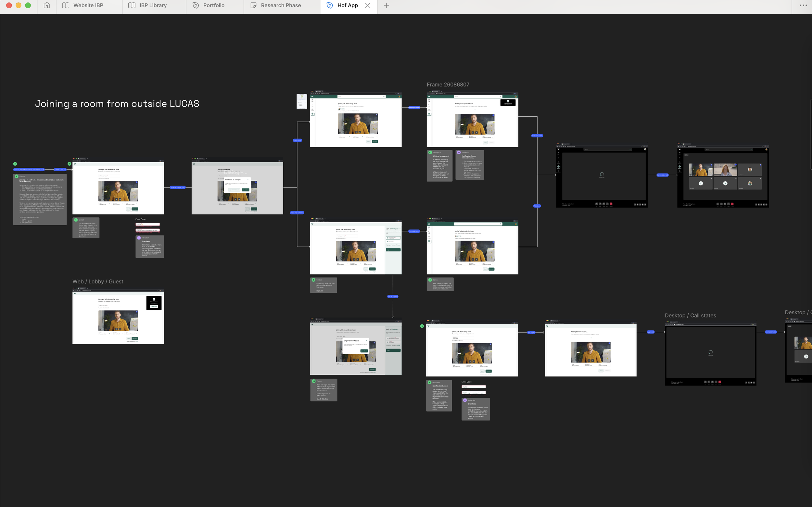The height and width of the screenshot is (507, 812).
Task: Click green step badge 0 above the first flow label
Action: coord(15,163)
